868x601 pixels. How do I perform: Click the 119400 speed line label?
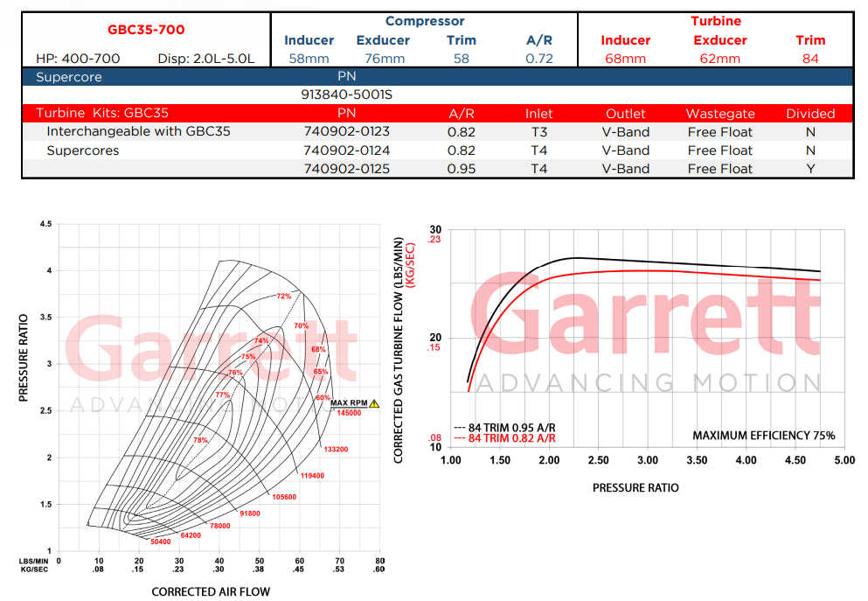pyautogui.click(x=312, y=476)
